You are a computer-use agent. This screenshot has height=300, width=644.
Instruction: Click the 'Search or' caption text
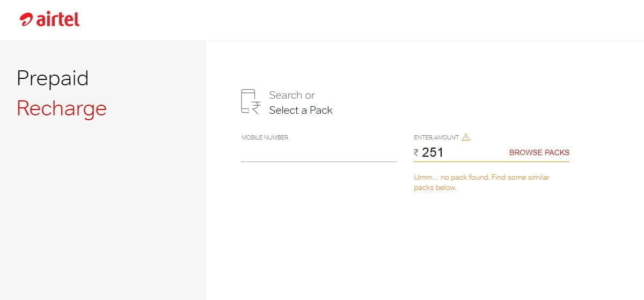click(x=292, y=95)
